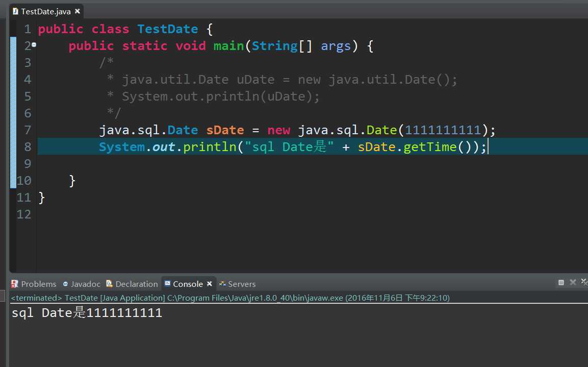The width and height of the screenshot is (588, 367).
Task: Click the Remove All Terminated Launches icon
Action: (x=584, y=281)
